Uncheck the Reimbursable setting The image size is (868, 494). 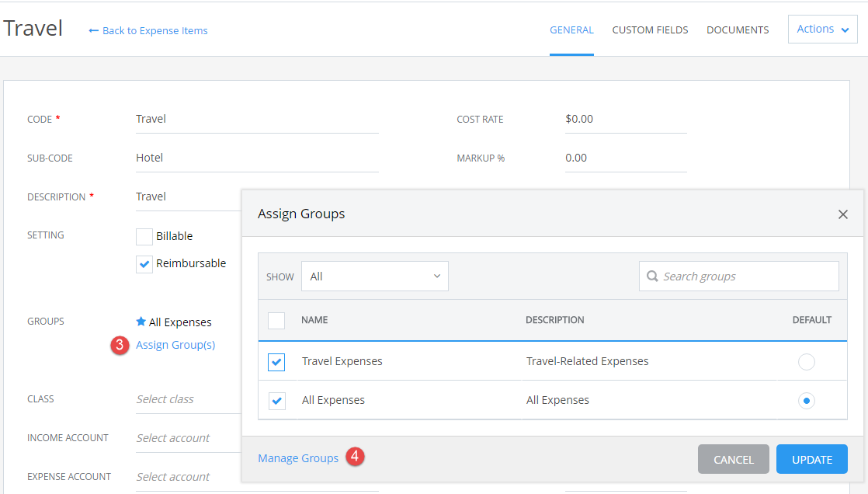pyautogui.click(x=144, y=263)
